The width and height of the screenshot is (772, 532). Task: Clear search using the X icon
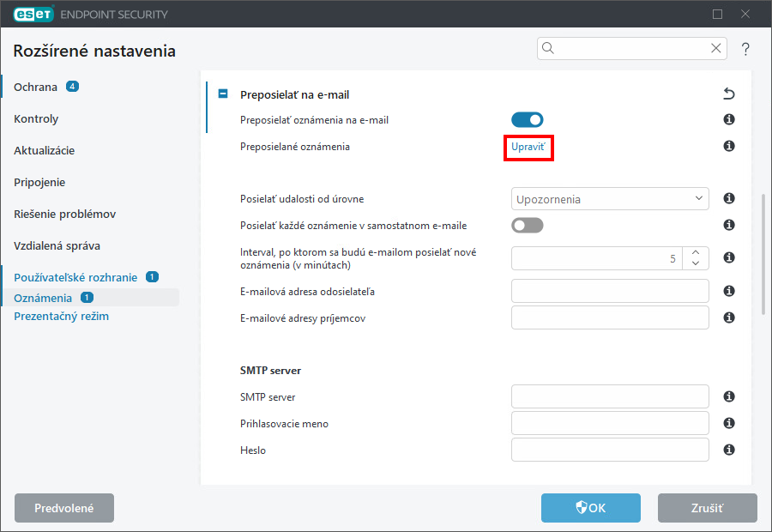(716, 48)
